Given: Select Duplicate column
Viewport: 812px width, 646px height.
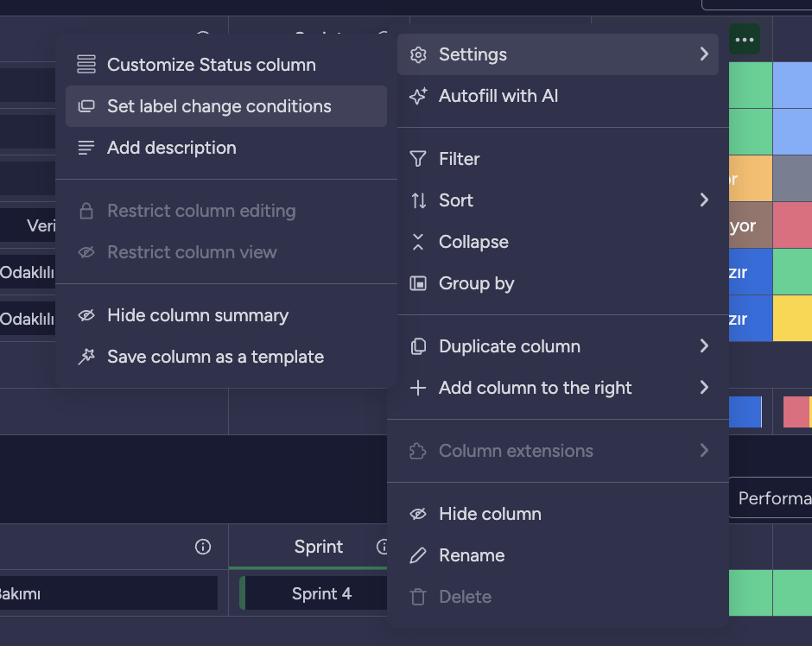Looking at the screenshot, I should [x=558, y=346].
